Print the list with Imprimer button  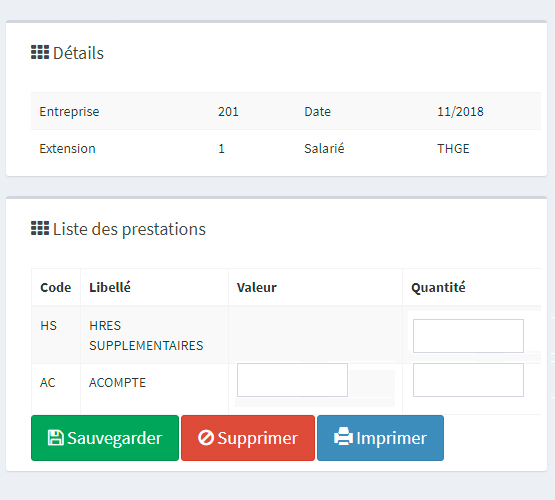click(381, 438)
